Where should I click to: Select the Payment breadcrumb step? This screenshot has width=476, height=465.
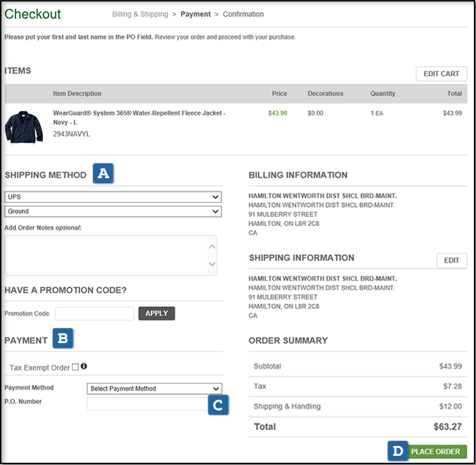tap(196, 14)
